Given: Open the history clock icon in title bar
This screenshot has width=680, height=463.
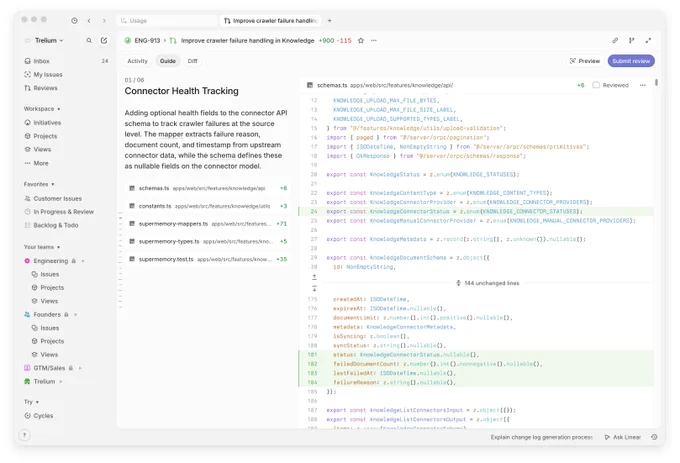Looking at the screenshot, I should (x=75, y=20).
